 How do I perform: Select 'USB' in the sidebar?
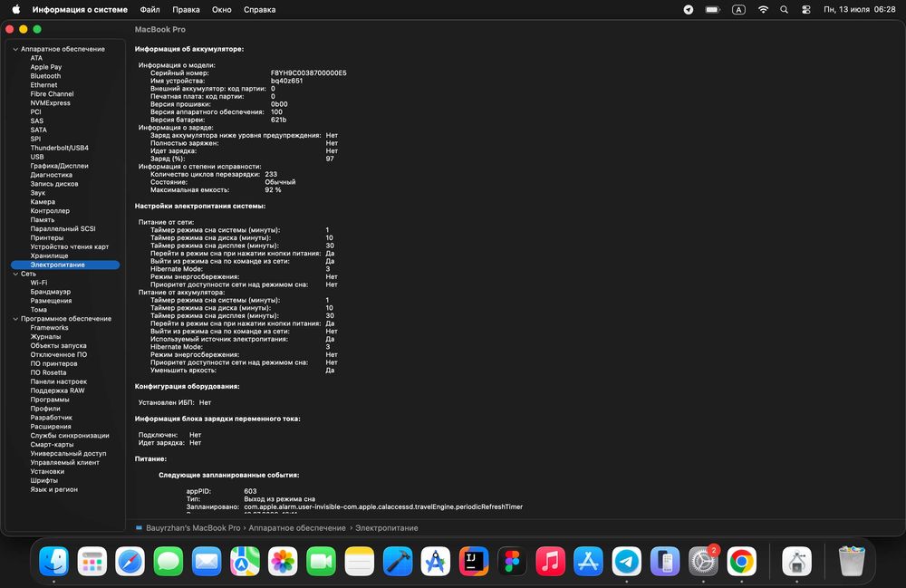point(37,157)
